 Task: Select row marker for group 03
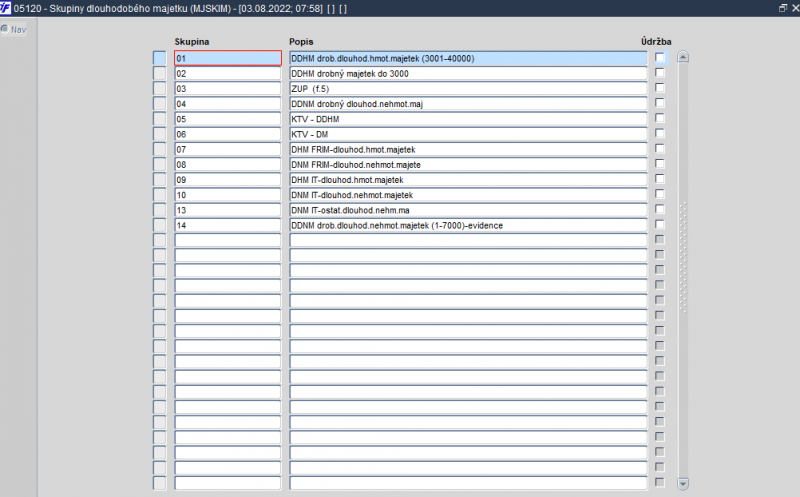pyautogui.click(x=160, y=89)
